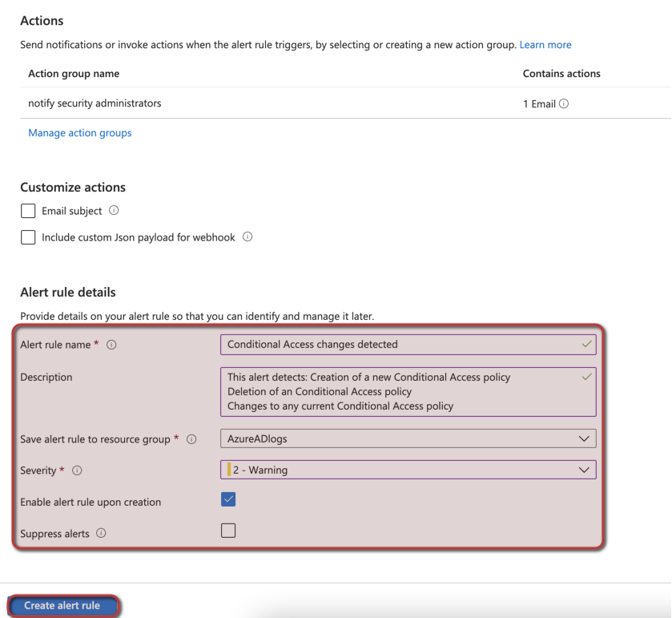Check Include custom Json payload for webhook
This screenshot has height=618, width=672.
[28, 237]
